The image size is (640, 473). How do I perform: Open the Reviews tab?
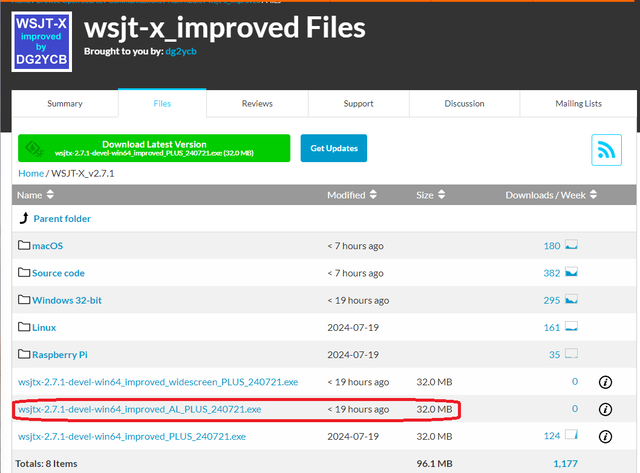257,104
